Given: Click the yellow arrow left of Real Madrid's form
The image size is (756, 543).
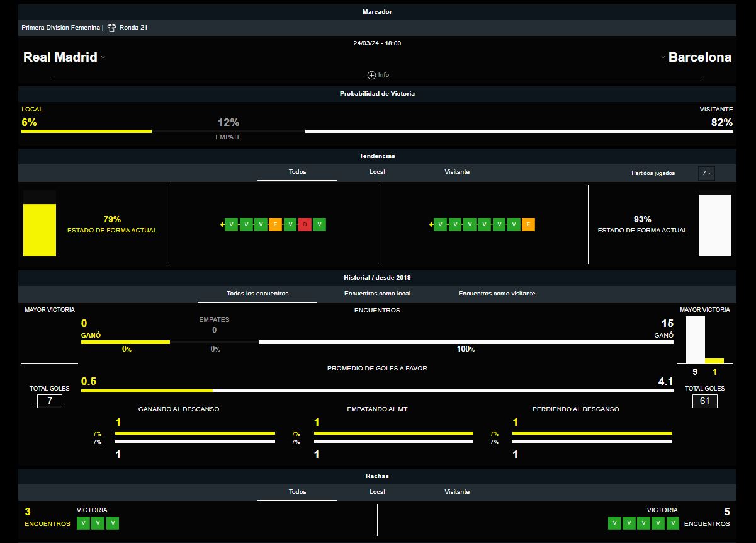Looking at the screenshot, I should (x=222, y=224).
